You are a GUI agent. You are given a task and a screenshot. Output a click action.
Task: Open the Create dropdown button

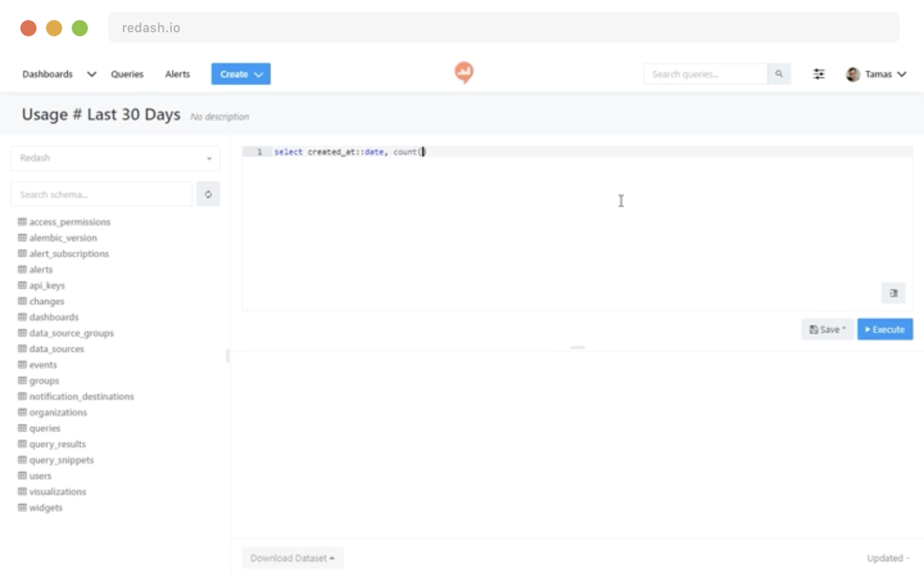click(240, 74)
